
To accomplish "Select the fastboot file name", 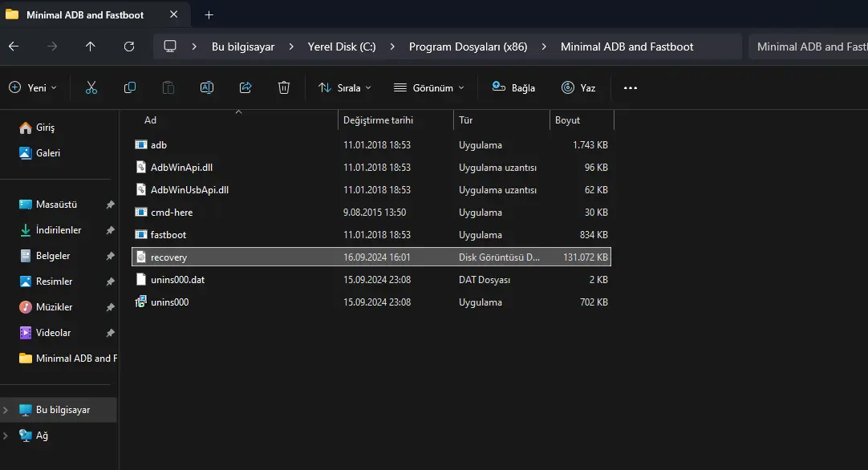I will click(x=168, y=235).
